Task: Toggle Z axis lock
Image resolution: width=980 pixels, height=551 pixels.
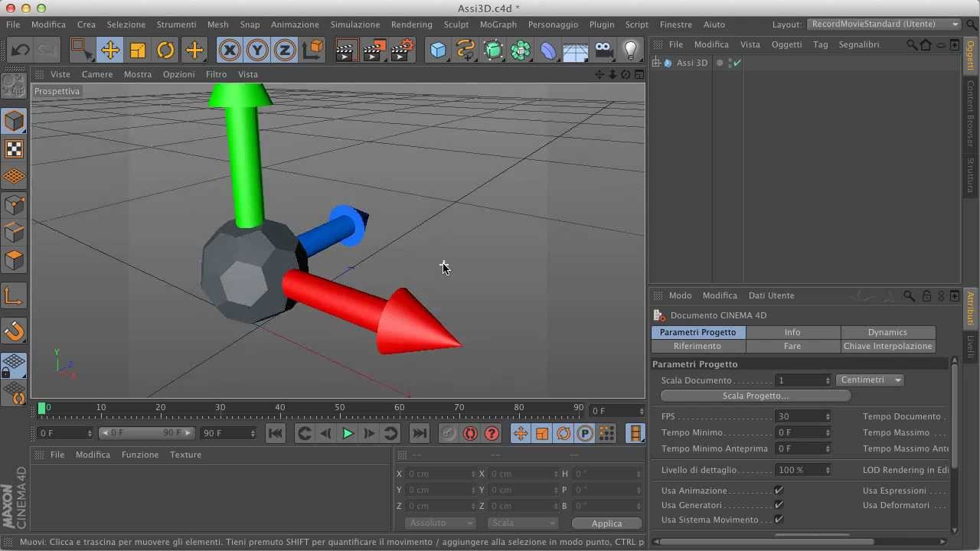Action: click(x=285, y=51)
